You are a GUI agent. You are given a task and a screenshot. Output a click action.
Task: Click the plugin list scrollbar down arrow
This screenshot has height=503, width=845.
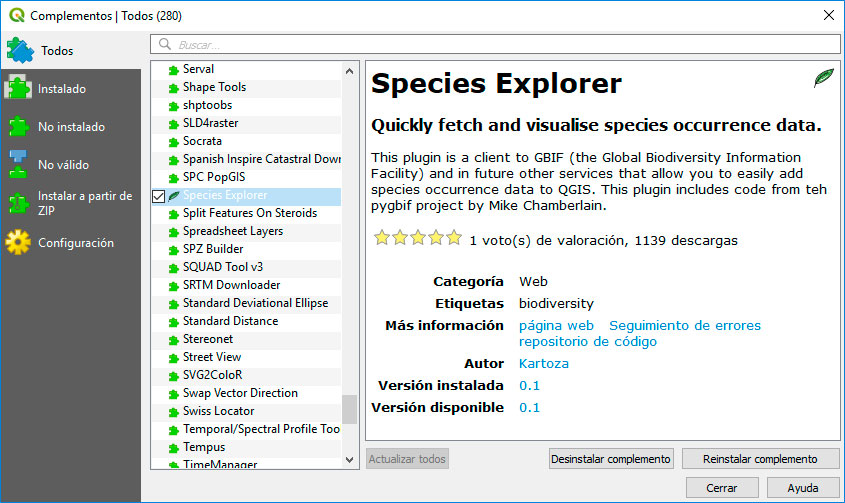click(x=350, y=460)
